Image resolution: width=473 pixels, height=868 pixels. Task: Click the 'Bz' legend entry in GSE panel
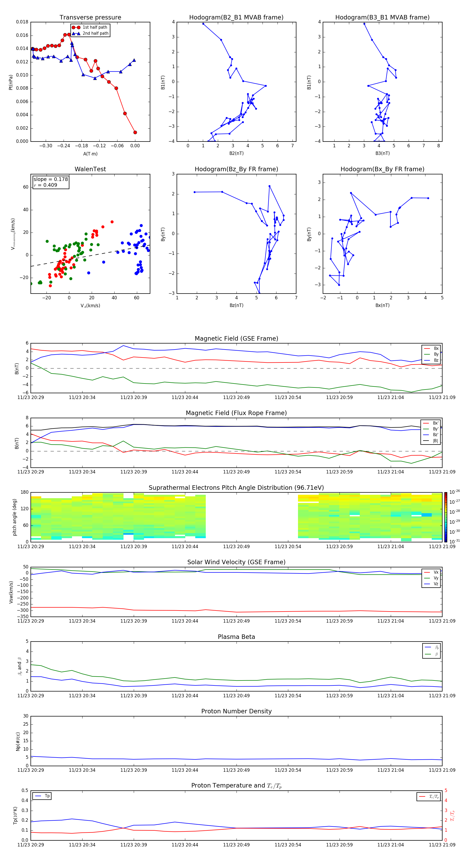click(x=431, y=360)
